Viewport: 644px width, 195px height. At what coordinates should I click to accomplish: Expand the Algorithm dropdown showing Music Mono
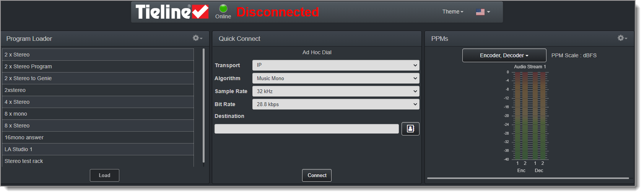click(x=335, y=78)
